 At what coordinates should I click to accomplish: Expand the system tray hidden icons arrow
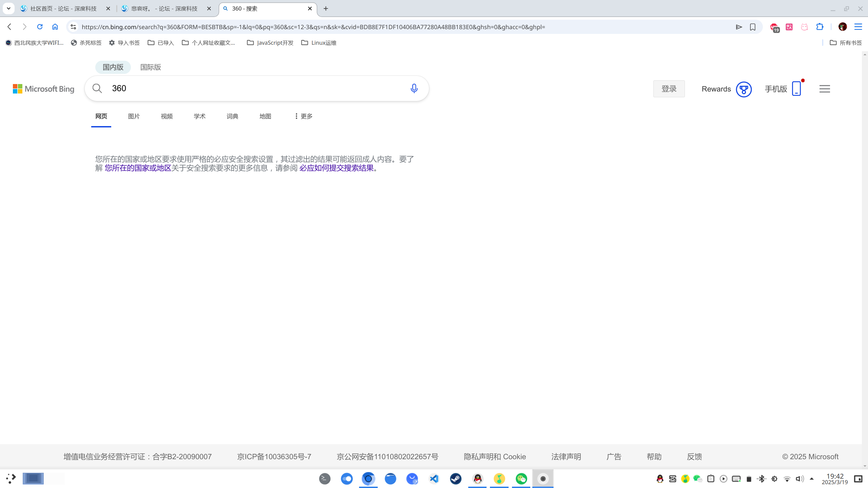point(812,479)
